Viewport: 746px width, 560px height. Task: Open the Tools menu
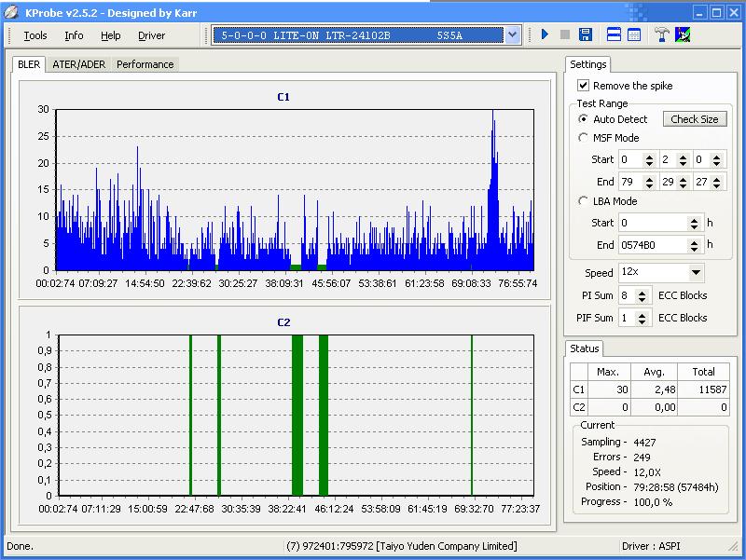tap(35, 35)
